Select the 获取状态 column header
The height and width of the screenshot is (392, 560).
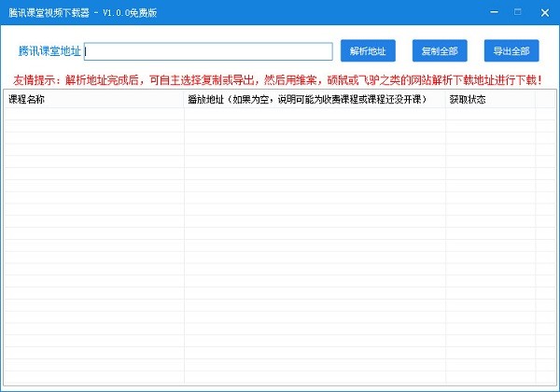(x=490, y=99)
